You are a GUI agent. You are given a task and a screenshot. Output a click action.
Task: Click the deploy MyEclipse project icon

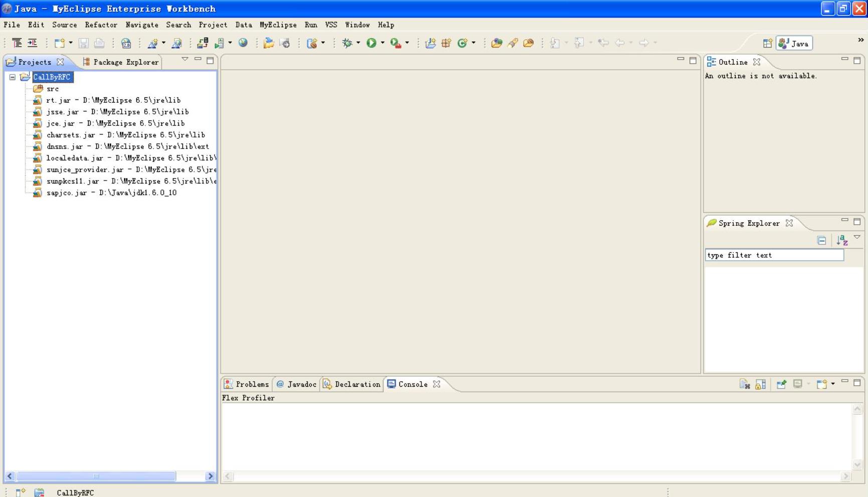point(203,43)
